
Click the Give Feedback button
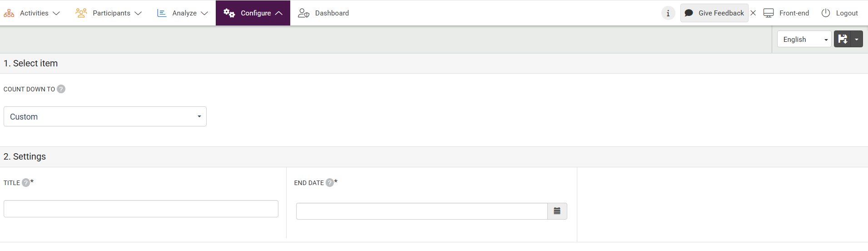(714, 13)
